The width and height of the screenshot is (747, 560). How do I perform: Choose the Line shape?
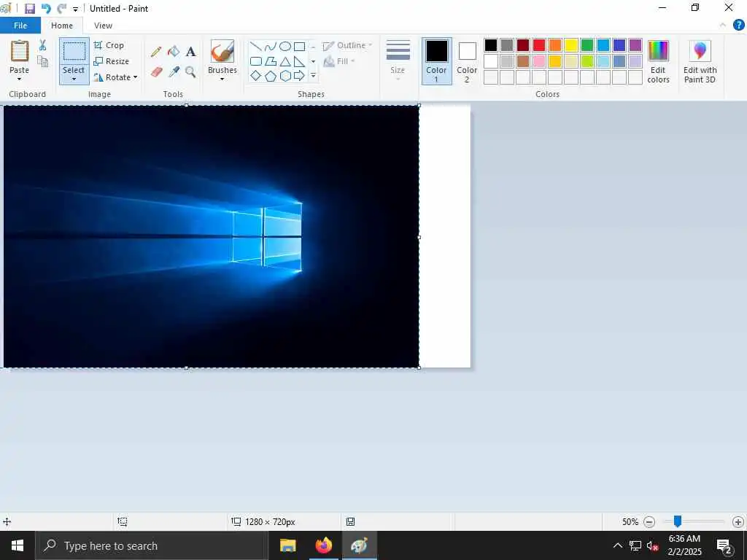[256, 46]
